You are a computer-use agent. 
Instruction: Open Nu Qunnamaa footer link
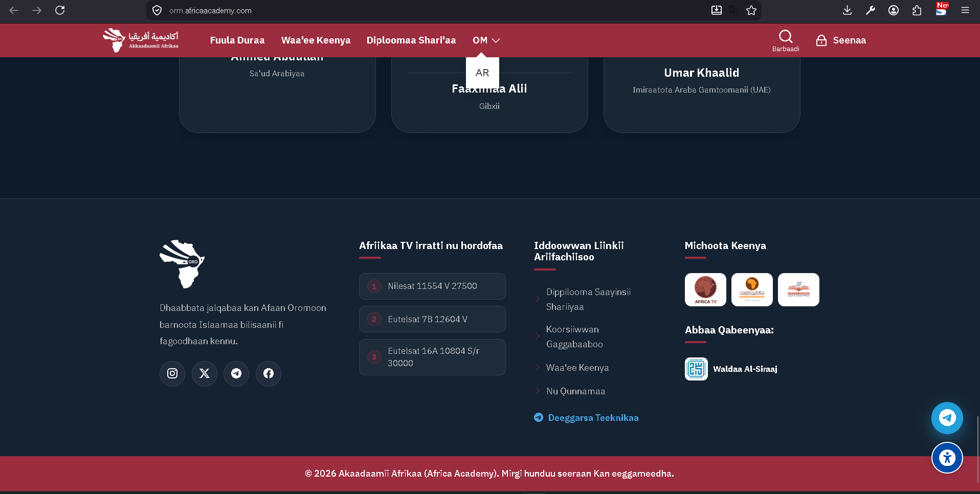pos(575,391)
